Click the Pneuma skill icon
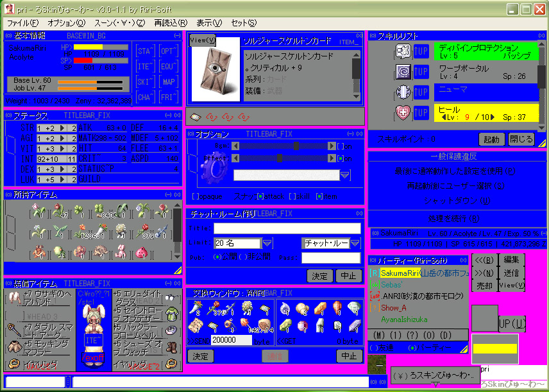 pyautogui.click(x=402, y=92)
